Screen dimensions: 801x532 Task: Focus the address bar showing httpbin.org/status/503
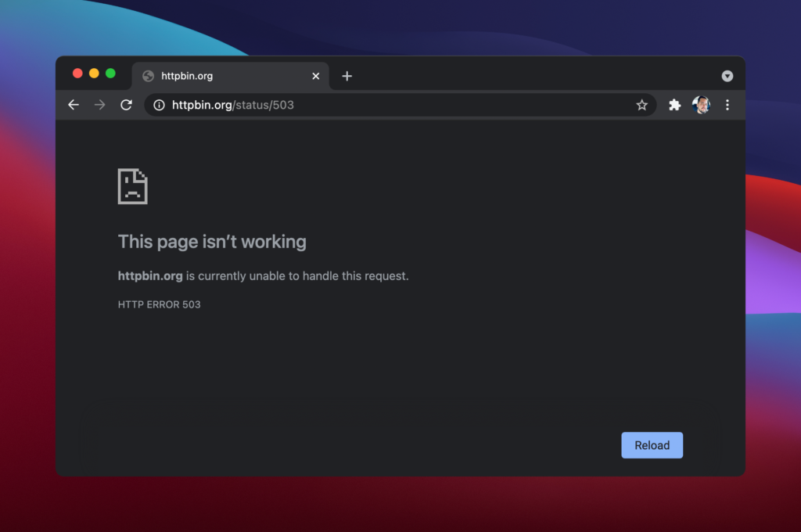(x=391, y=105)
